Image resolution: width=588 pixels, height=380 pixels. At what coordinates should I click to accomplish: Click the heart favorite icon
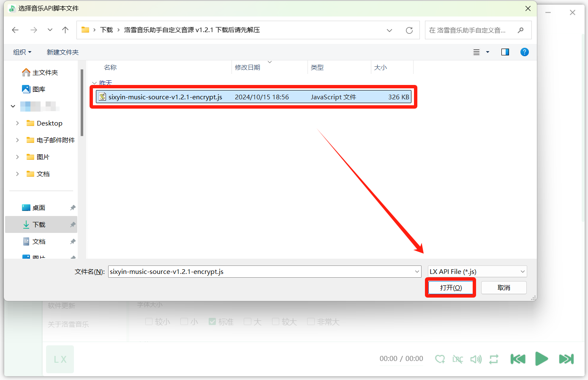[x=440, y=359]
